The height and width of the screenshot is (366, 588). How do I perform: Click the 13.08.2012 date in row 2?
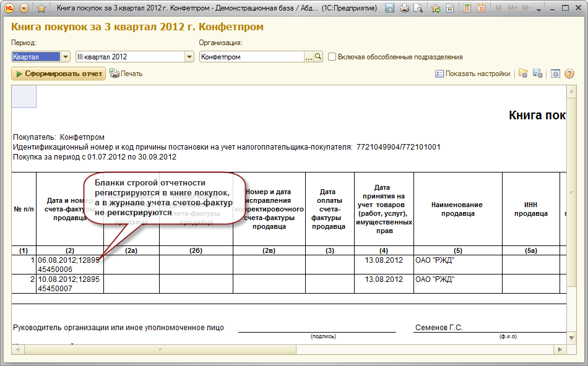point(384,279)
